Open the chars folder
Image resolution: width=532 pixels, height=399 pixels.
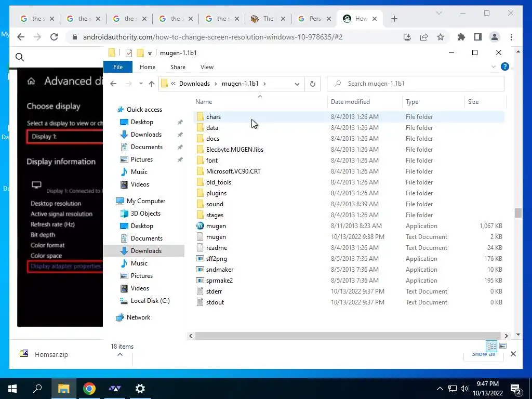click(x=214, y=117)
